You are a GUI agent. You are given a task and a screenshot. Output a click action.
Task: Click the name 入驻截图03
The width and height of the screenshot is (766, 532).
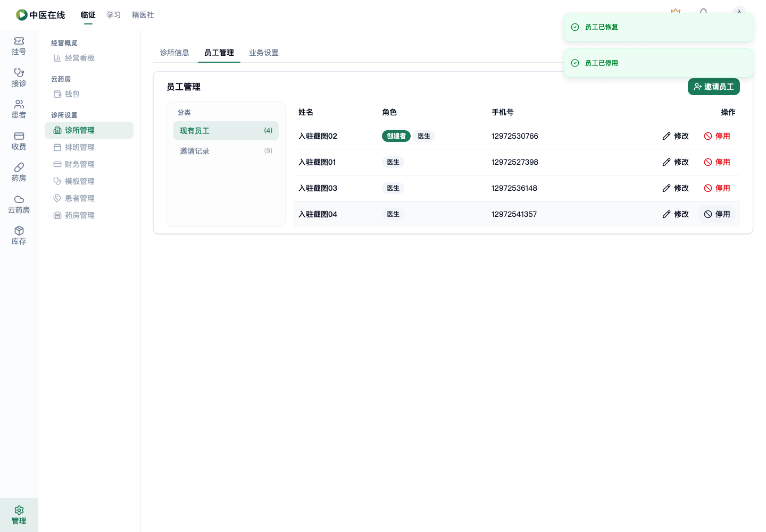click(x=318, y=188)
